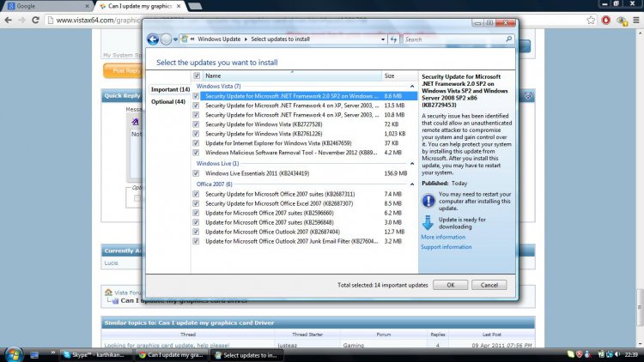Switch to the Google browser tab
644x362 pixels.
[x=47, y=6]
